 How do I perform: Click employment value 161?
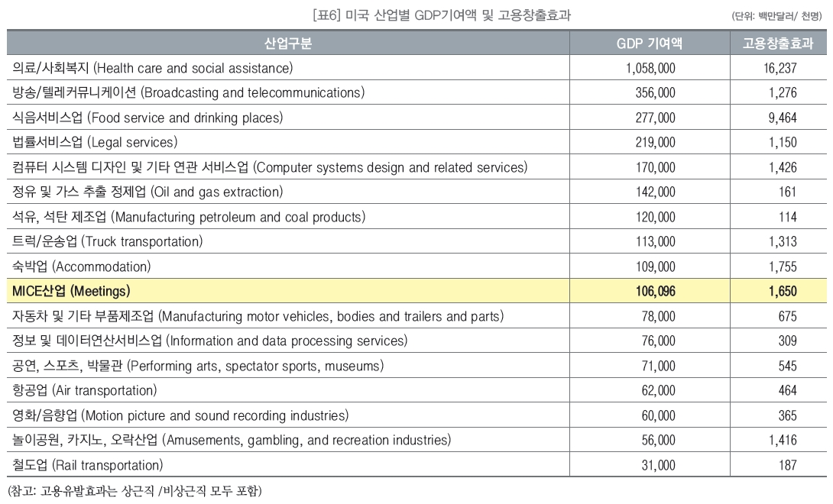click(x=788, y=192)
